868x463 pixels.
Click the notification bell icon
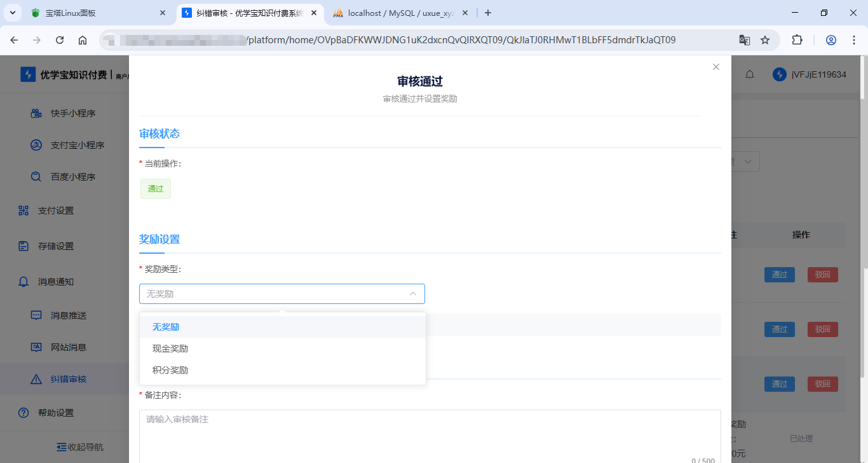[750, 75]
